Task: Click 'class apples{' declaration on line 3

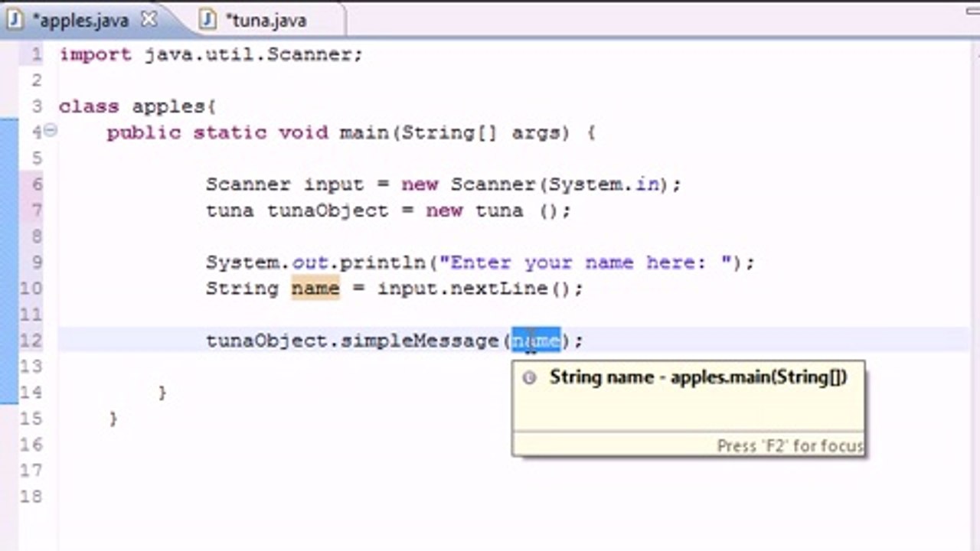Action: point(138,106)
